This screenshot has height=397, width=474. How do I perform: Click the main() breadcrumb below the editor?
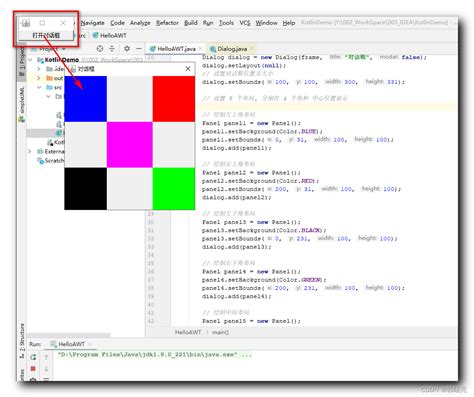pyautogui.click(x=220, y=332)
